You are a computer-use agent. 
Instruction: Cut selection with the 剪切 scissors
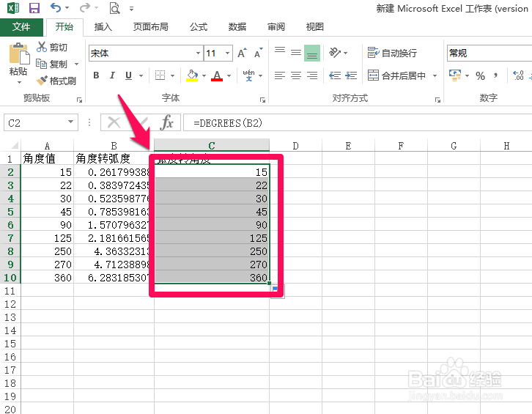coord(52,47)
